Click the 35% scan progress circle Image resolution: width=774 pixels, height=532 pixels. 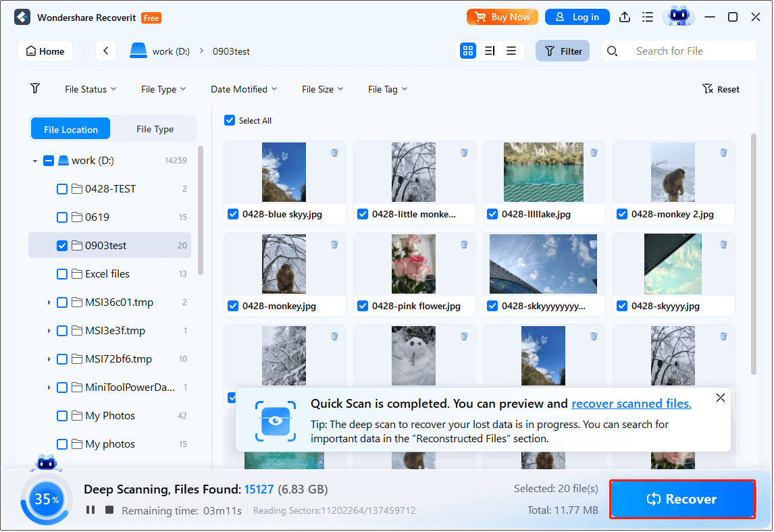tap(46, 500)
